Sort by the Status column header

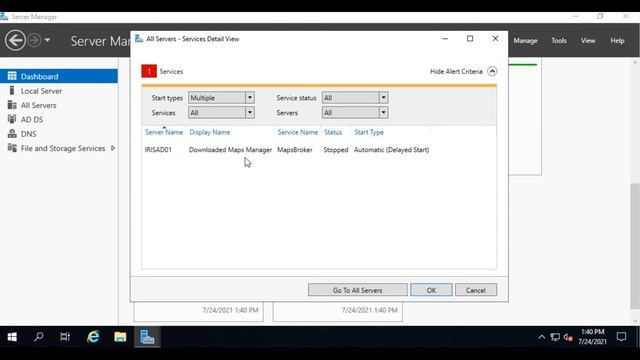pos(333,132)
